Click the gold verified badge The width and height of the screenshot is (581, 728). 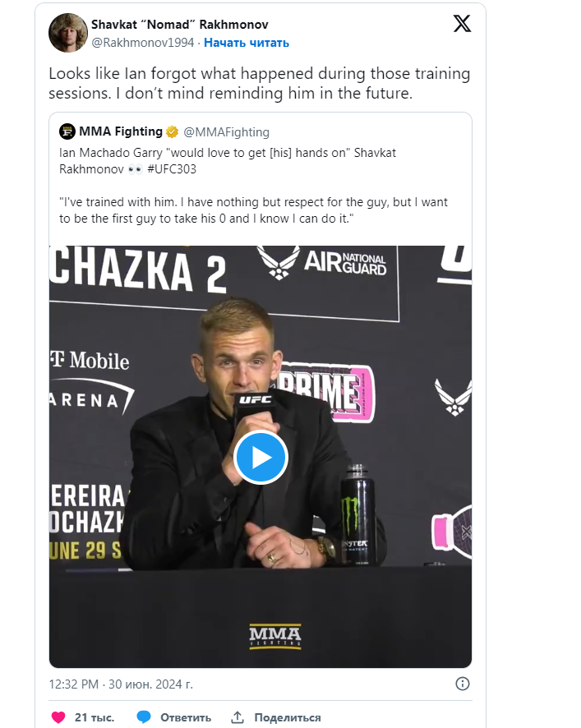pos(173,131)
